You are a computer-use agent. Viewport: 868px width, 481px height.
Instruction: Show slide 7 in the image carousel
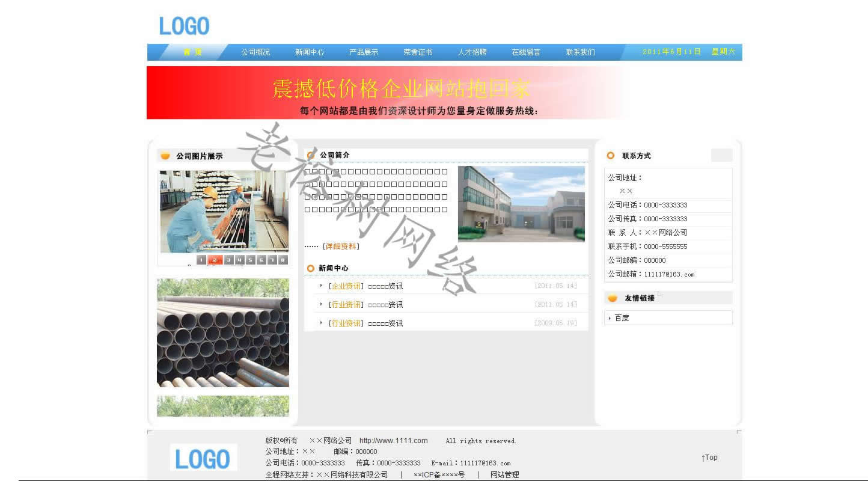pos(272,260)
